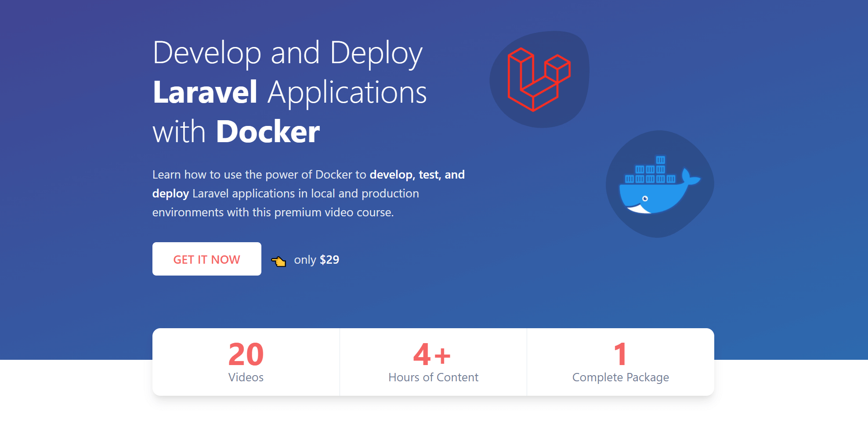
Task: Click the bold 'Docker' word in heading
Action: point(268,132)
